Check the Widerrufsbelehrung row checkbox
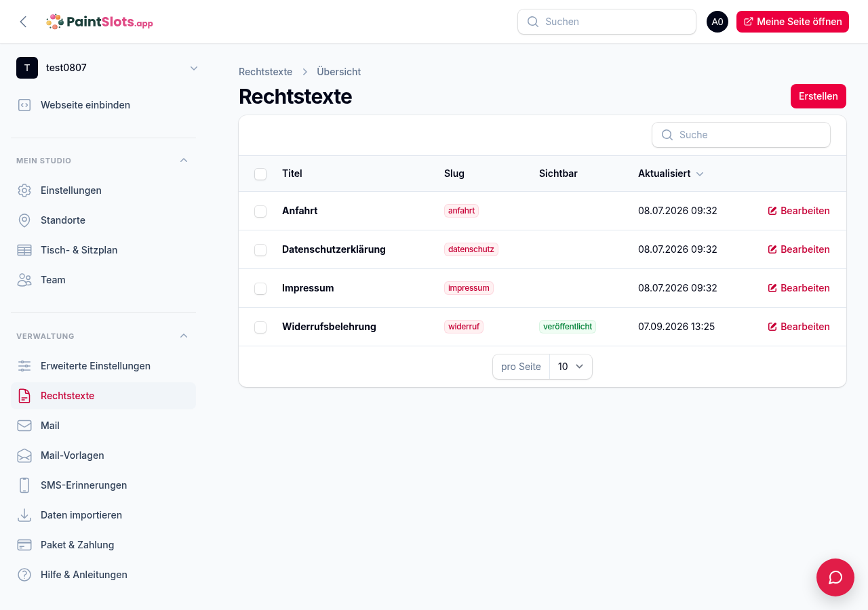This screenshot has width=868, height=610. 260,327
